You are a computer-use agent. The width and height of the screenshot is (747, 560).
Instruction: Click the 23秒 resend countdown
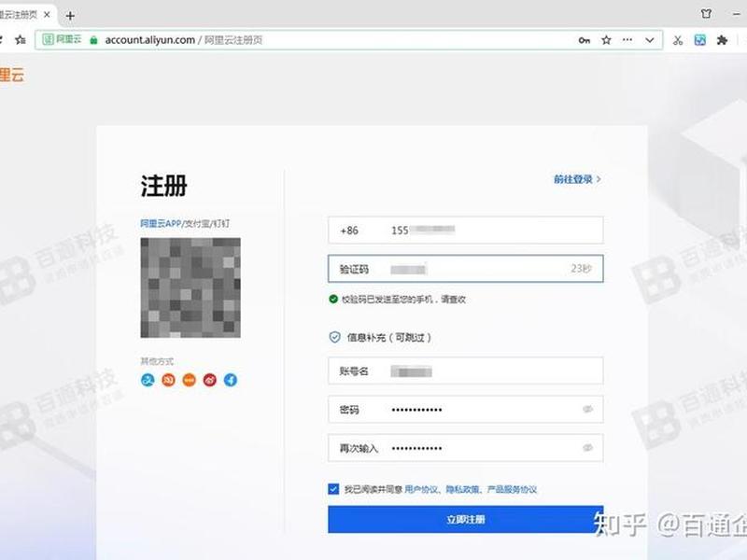point(581,269)
